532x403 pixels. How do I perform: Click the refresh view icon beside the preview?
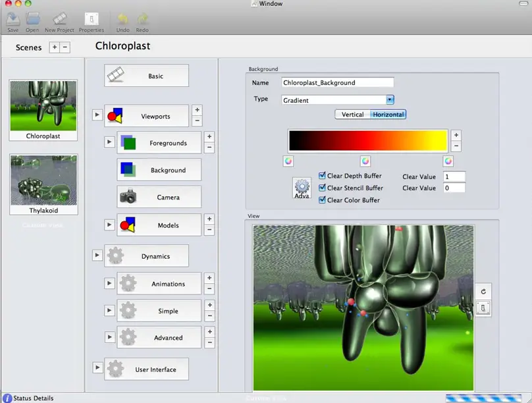pyautogui.click(x=483, y=291)
